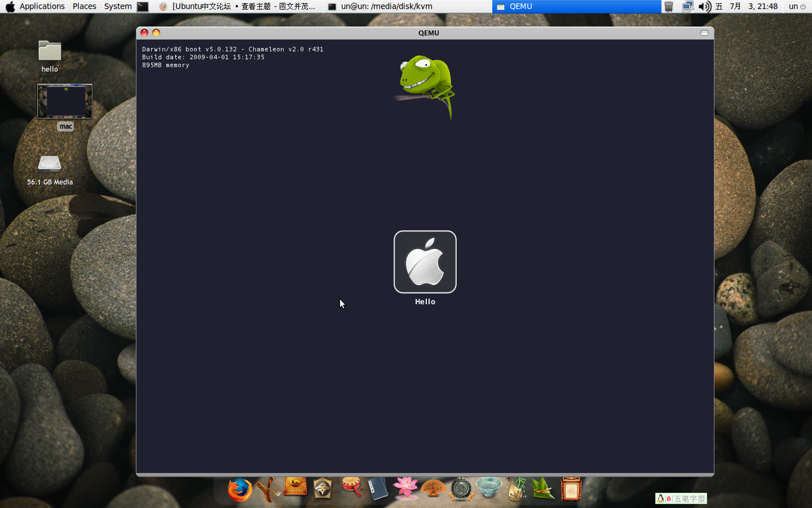The height and width of the screenshot is (508, 812).
Task: Open the 'un' user power menu
Action: coord(797,6)
